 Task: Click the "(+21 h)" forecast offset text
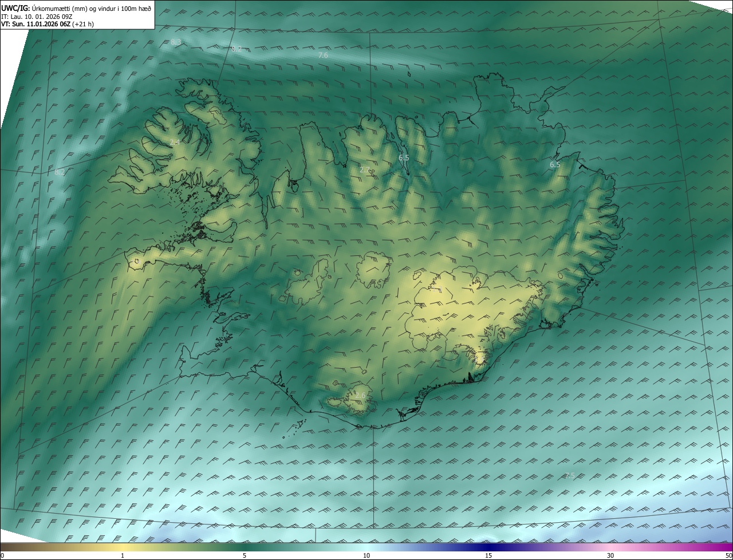pos(83,24)
